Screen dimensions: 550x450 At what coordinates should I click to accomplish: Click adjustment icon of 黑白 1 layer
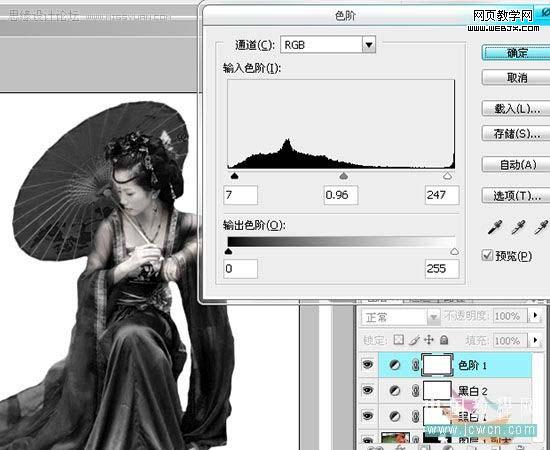tap(395, 416)
